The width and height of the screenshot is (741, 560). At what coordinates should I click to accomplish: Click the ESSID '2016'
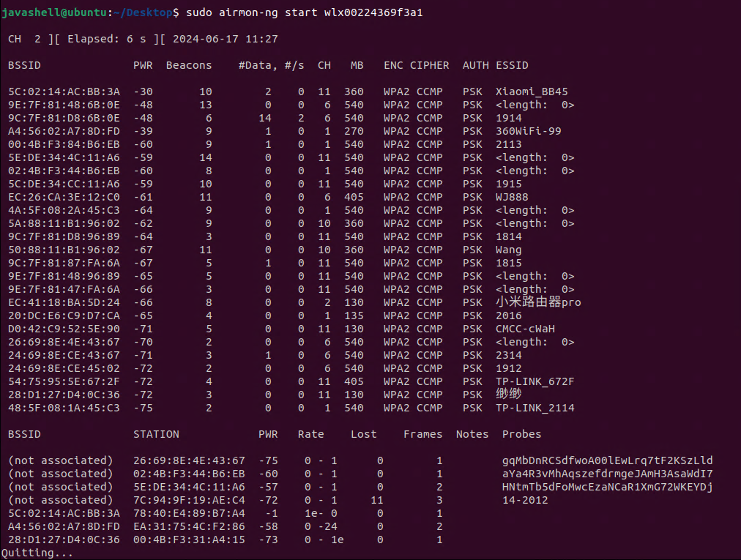point(508,316)
